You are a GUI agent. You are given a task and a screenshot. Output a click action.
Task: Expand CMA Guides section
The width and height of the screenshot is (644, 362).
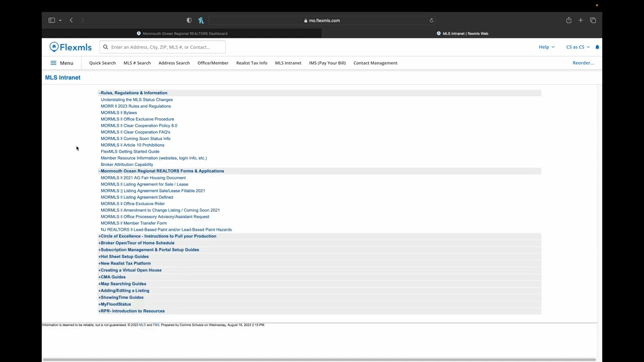point(112,277)
